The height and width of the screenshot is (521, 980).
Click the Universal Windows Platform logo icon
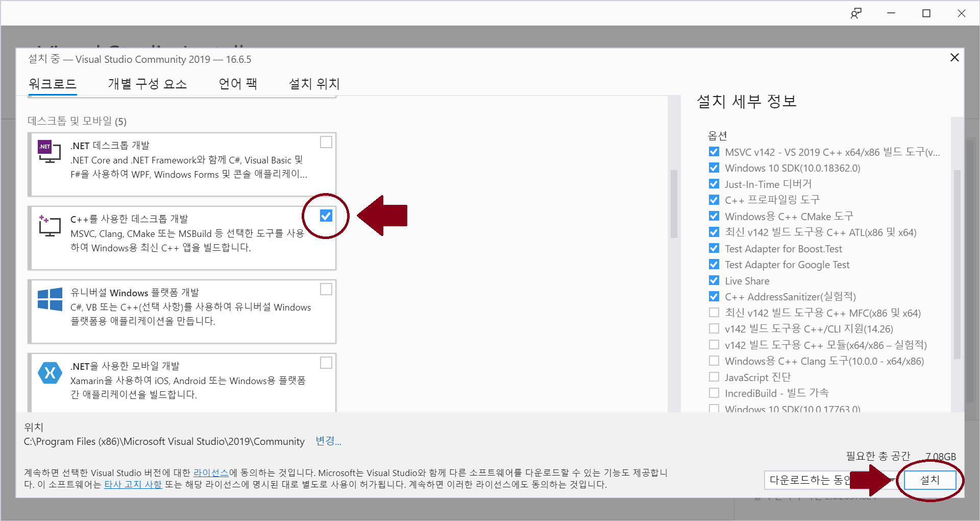click(x=50, y=299)
